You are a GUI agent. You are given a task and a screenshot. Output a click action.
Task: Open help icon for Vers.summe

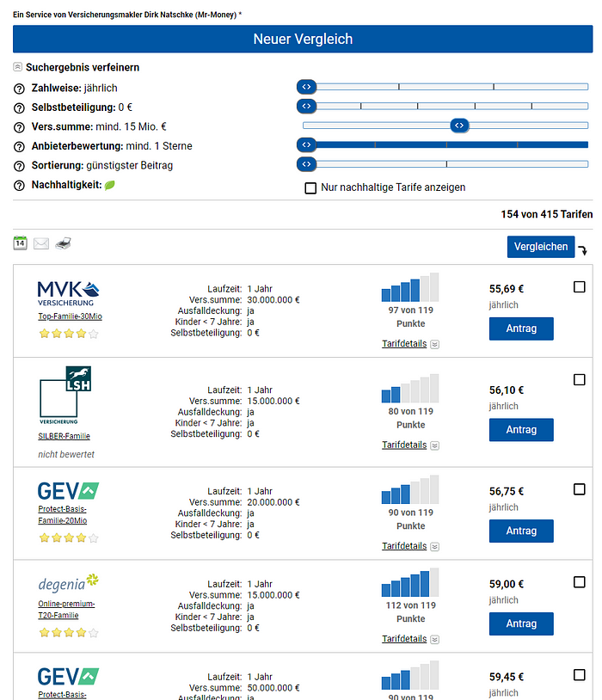19,127
